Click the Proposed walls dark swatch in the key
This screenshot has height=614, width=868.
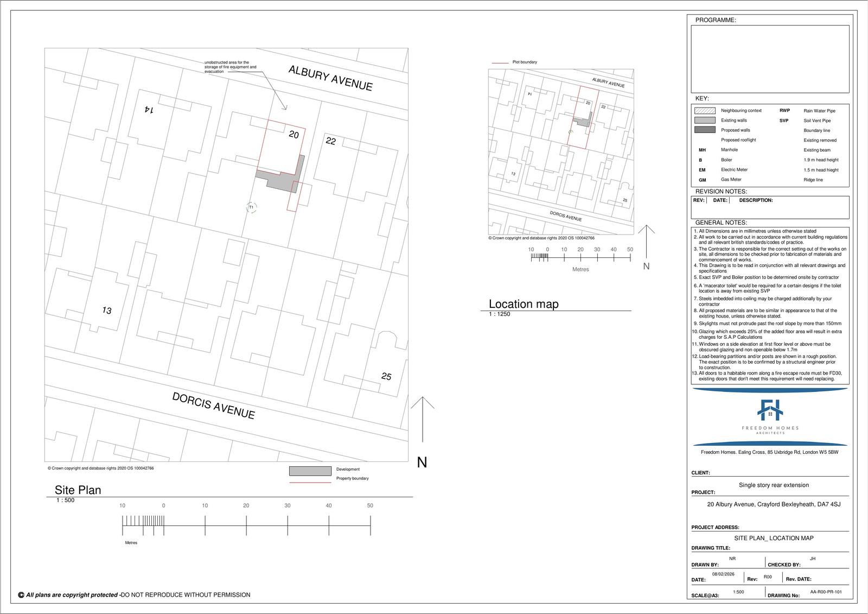[x=705, y=130]
